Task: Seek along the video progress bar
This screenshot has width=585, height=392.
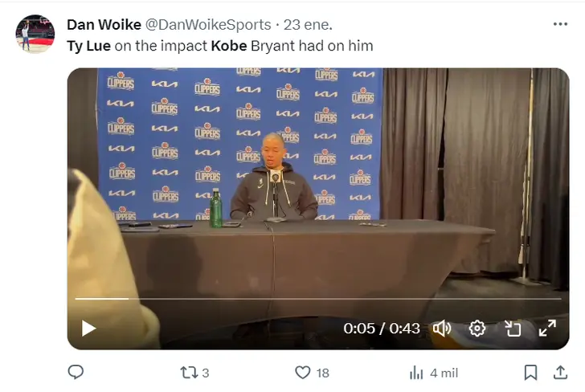Action: click(318, 299)
